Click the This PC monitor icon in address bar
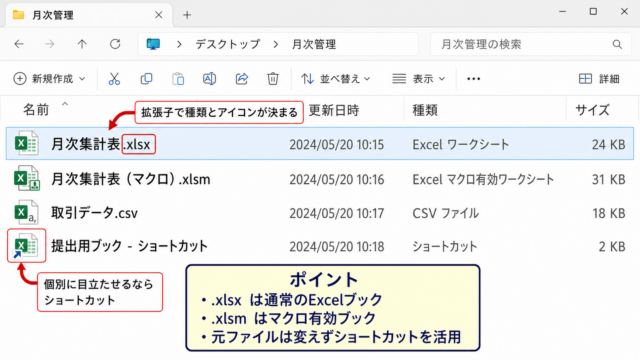The height and width of the screenshot is (360, 640). (x=153, y=44)
